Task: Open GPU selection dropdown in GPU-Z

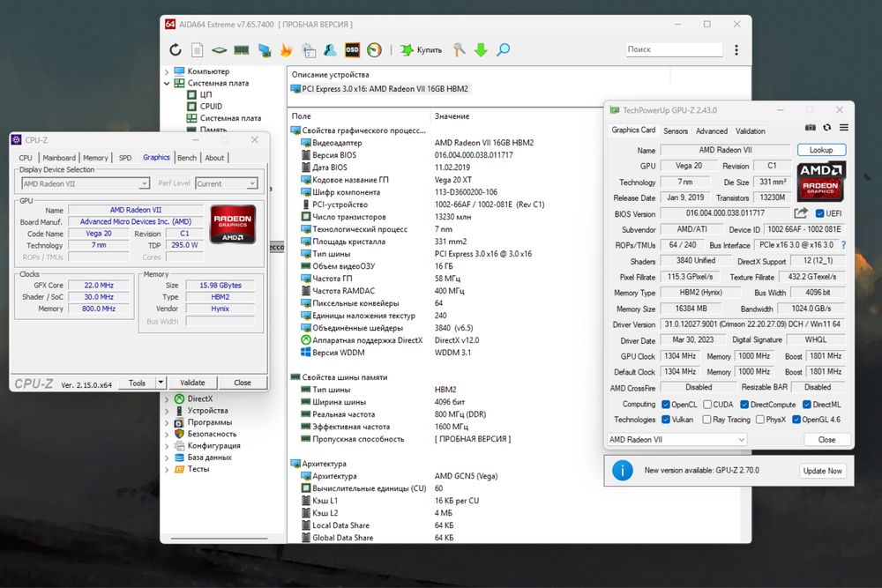Action: click(x=676, y=440)
